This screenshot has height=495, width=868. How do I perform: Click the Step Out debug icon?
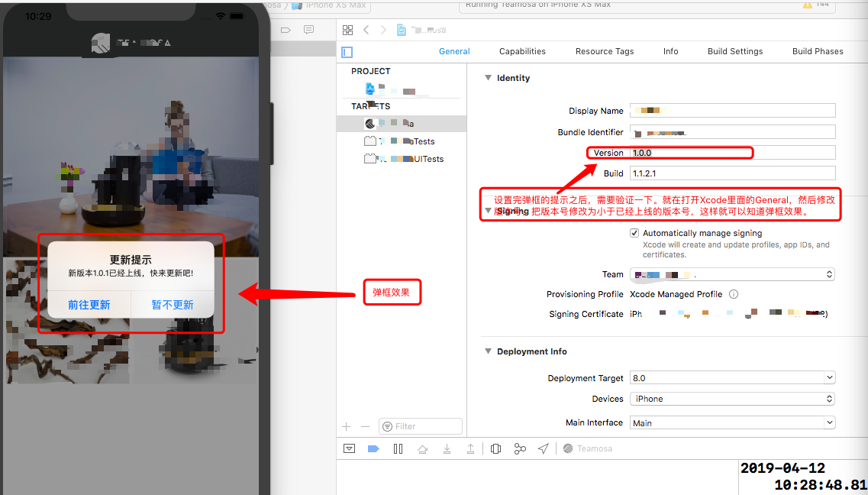click(470, 448)
